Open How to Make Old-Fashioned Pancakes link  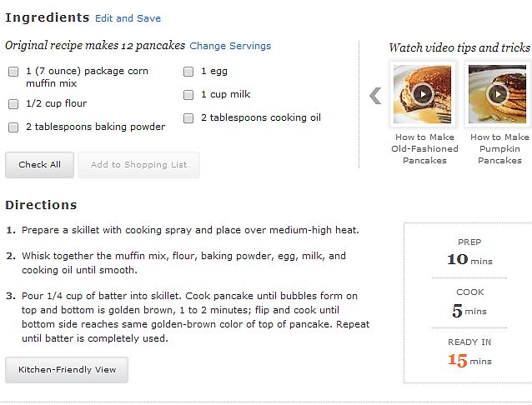pyautogui.click(x=424, y=148)
